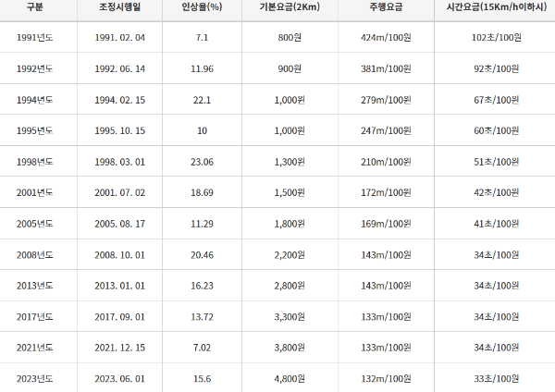The width and height of the screenshot is (555, 392).
Task: Click the 172m/100원 distance fare cell
Action: 386,192
